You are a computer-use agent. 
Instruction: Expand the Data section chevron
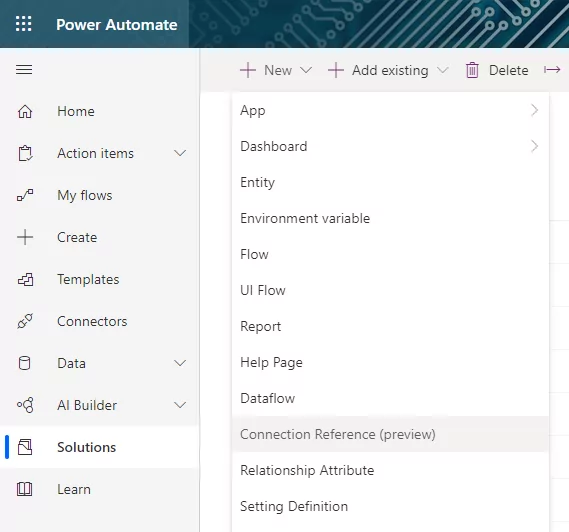[180, 363]
